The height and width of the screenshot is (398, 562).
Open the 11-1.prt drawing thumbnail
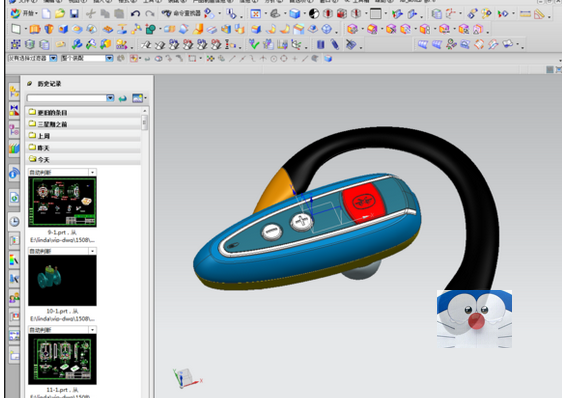coord(62,359)
